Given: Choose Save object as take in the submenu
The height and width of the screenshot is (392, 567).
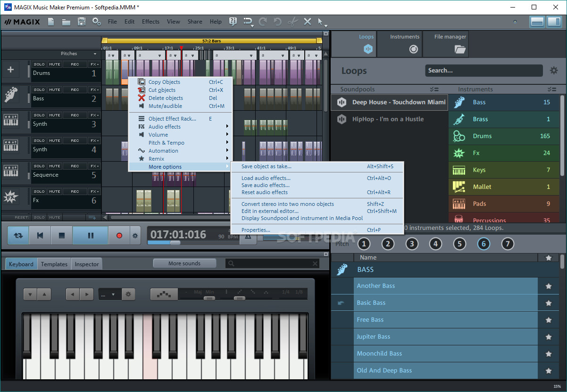Looking at the screenshot, I should [x=317, y=166].
